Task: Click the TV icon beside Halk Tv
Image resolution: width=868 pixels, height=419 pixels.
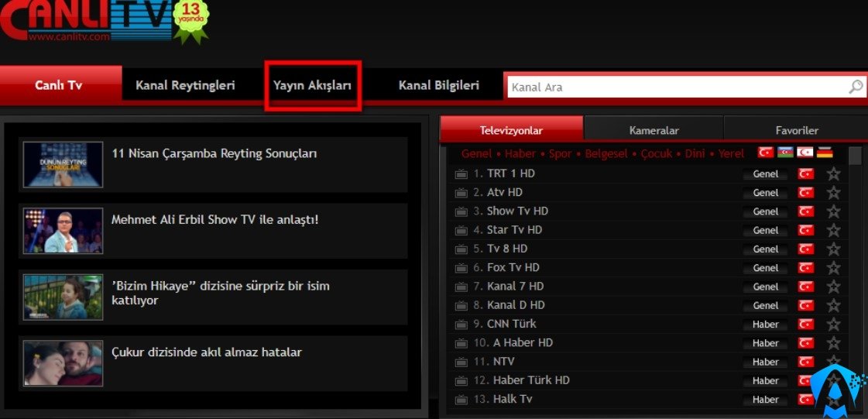Action: [x=461, y=400]
